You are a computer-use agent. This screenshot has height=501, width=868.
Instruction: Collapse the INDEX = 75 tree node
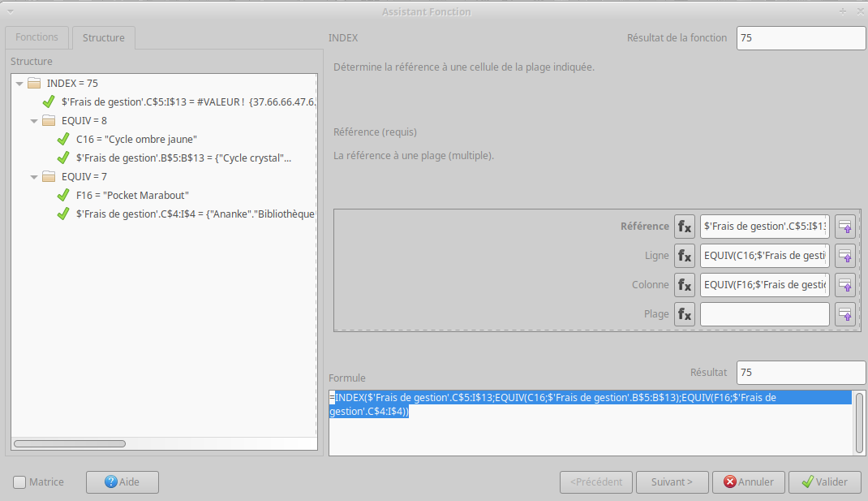pyautogui.click(x=19, y=83)
